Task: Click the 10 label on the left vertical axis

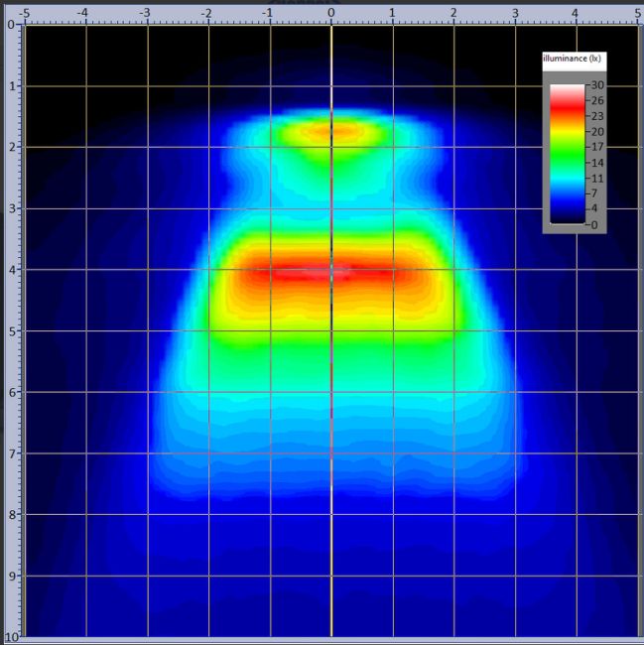Action: click(9, 636)
